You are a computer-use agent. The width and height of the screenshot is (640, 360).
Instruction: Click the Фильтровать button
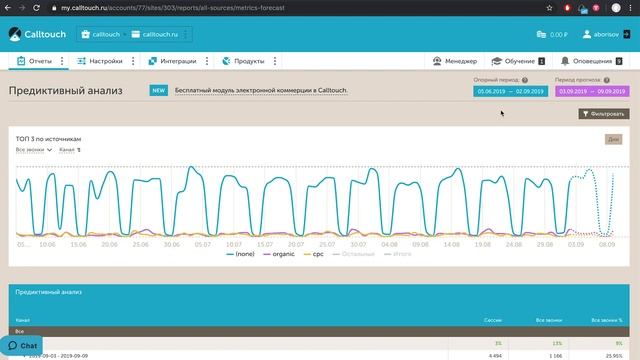pos(604,114)
